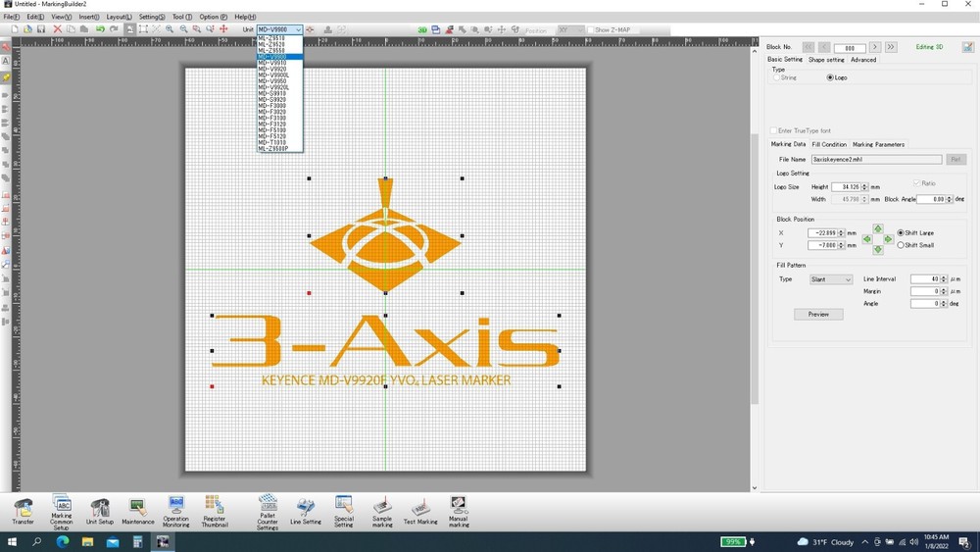Screen dimensions: 980x552
Task: Open the Layout menu
Action: tap(119, 17)
